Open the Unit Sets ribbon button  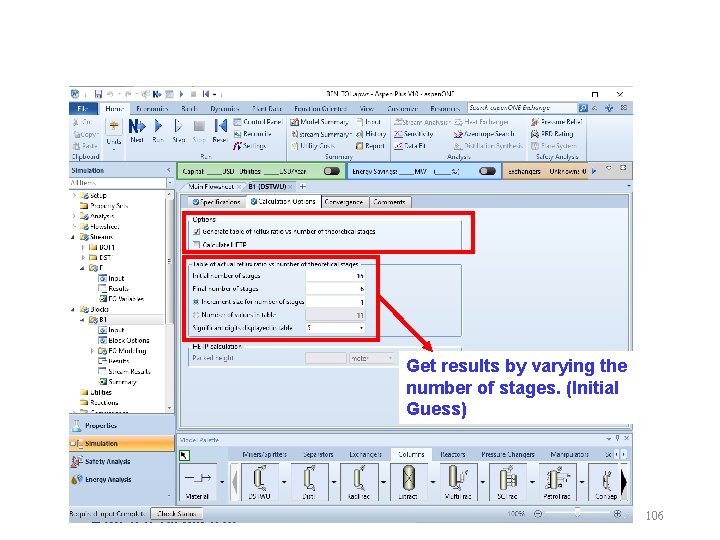click(114, 131)
